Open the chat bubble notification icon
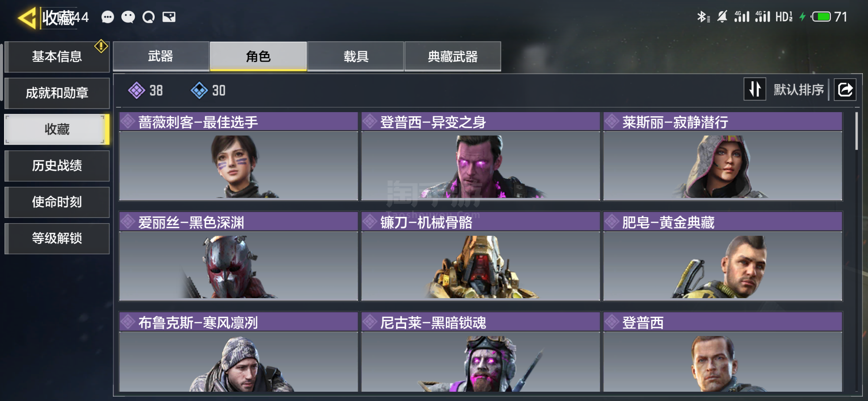The width and height of the screenshot is (868, 401). [108, 17]
